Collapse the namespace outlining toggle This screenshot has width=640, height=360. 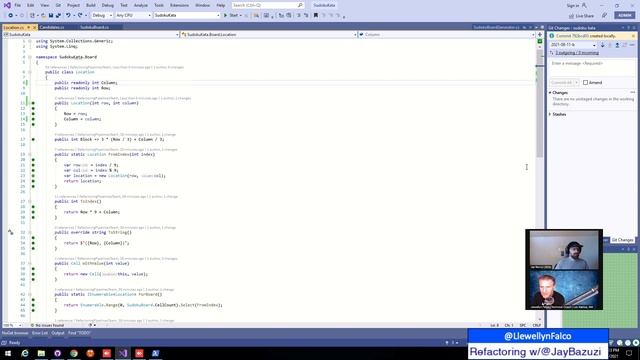(x=30, y=57)
